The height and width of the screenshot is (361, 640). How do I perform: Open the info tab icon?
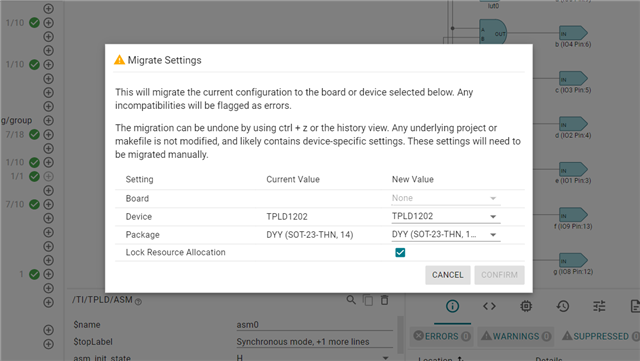tap(452, 306)
